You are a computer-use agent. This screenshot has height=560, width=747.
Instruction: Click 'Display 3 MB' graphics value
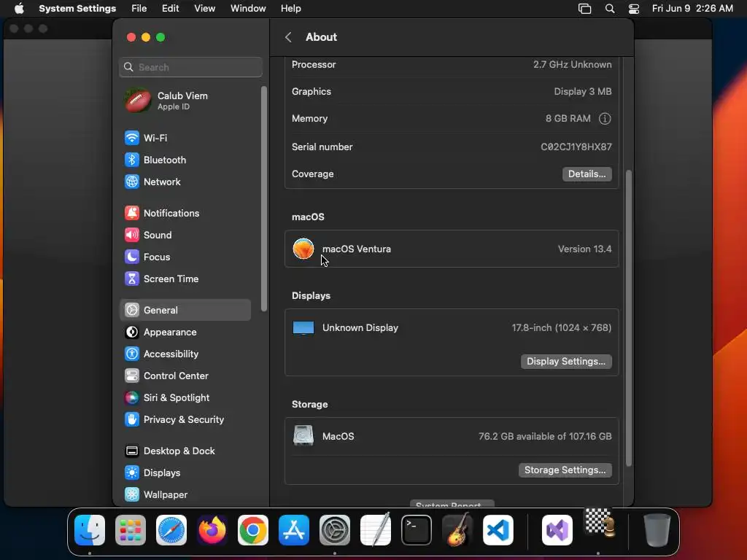pyautogui.click(x=583, y=91)
